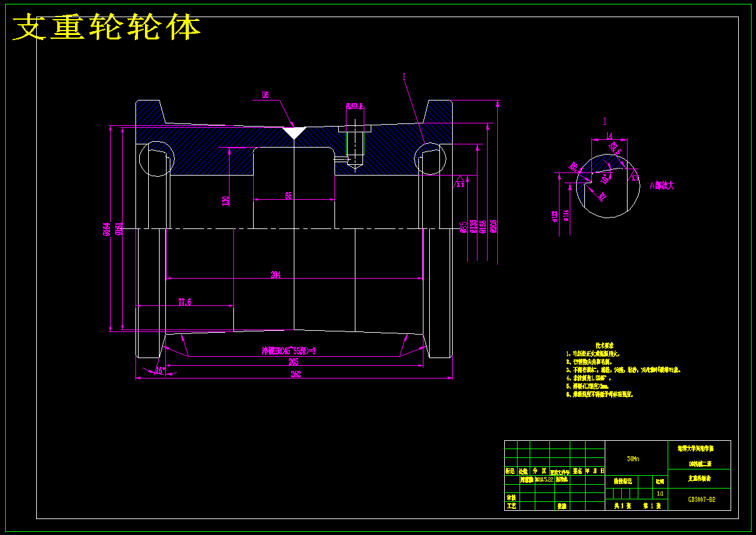The height and width of the screenshot is (535, 756).
Task: Click the Φ114 dimension in detail view
Action: (566, 215)
